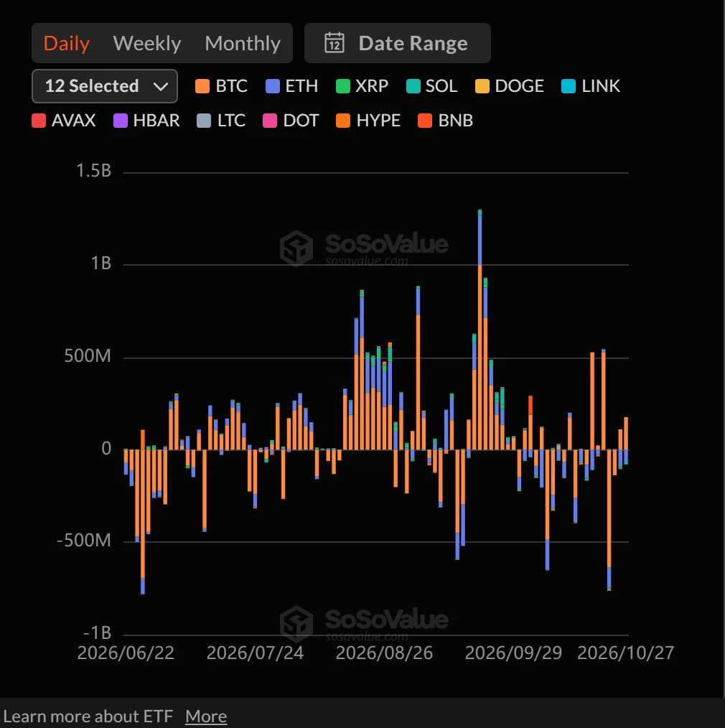Expand the 12 Selected dropdown
725x728 pixels.
click(x=104, y=86)
